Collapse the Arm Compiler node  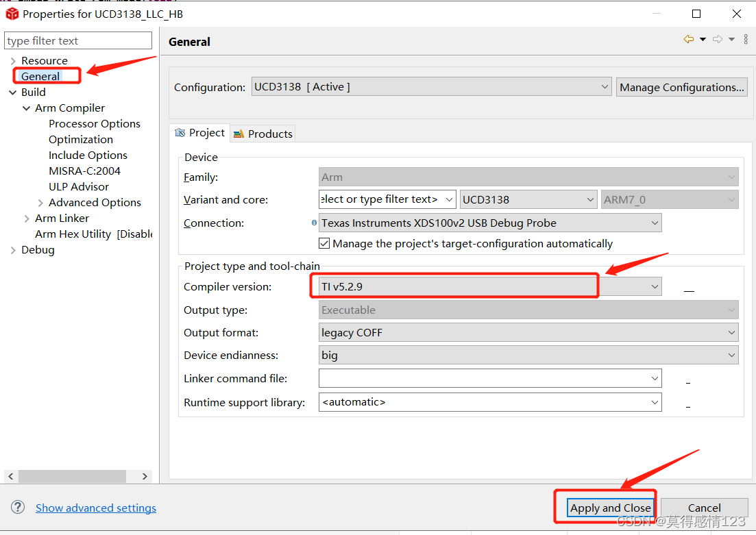coord(27,108)
